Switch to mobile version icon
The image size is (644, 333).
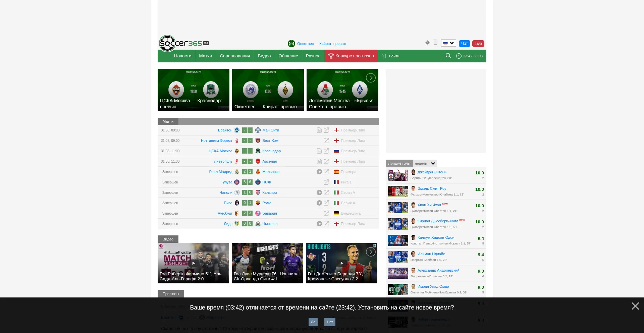(x=436, y=43)
